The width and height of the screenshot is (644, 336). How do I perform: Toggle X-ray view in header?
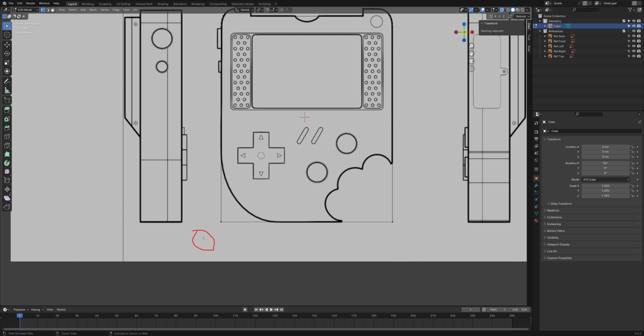click(x=502, y=10)
